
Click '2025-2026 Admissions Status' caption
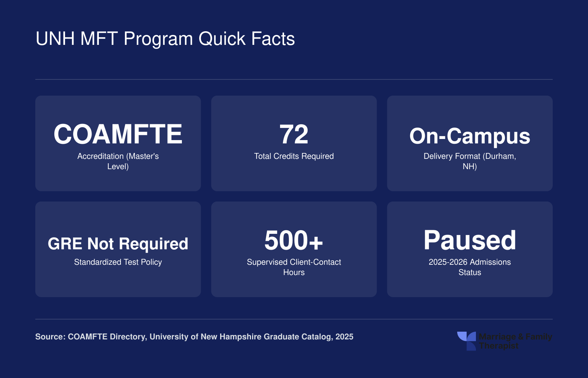click(x=470, y=267)
